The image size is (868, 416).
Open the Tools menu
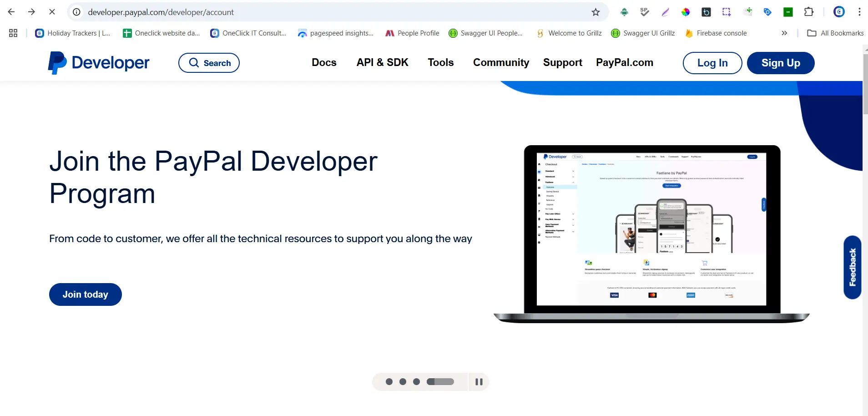[441, 63]
